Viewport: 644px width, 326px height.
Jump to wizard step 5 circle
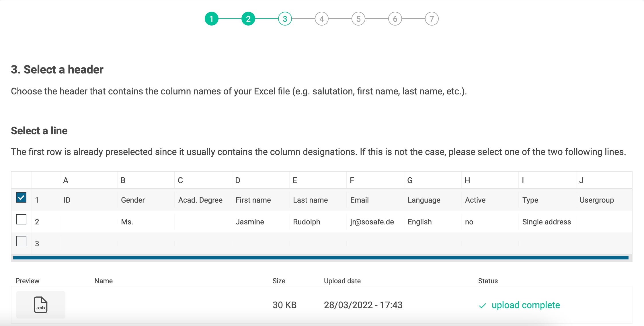(x=358, y=19)
